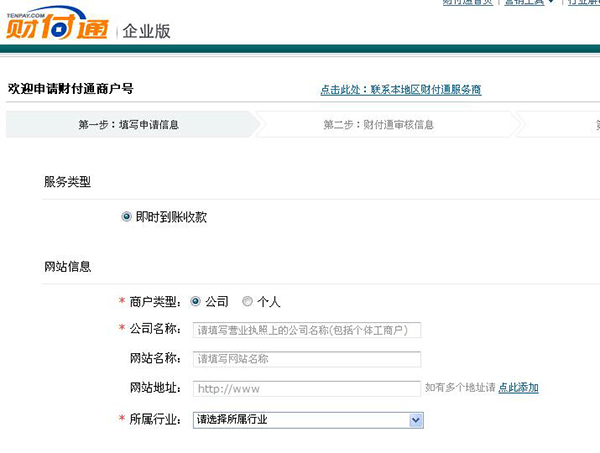The width and height of the screenshot is (600, 453).
Task: Click the 如有多个地址请 hint text
Action: (460, 388)
